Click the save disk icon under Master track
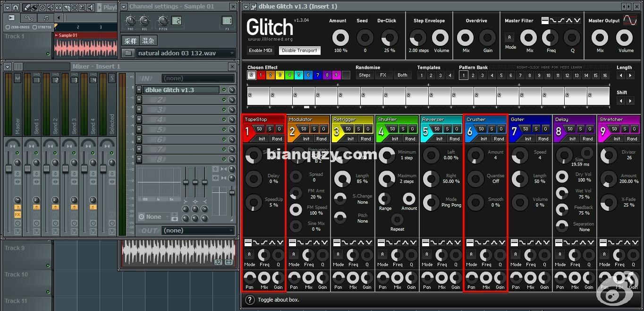 17,232
